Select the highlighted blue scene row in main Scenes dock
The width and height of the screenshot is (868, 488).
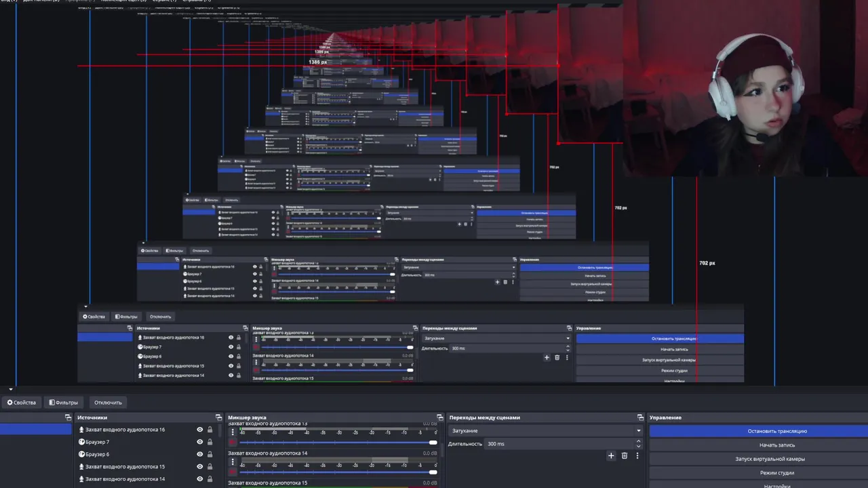pyautogui.click(x=35, y=429)
